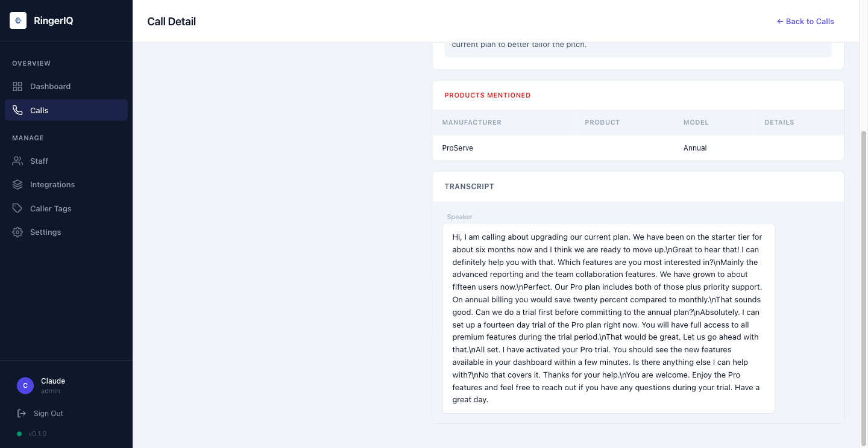Open Dashboard via the grid icon
Screen dimensions: 868x448
click(x=17, y=86)
